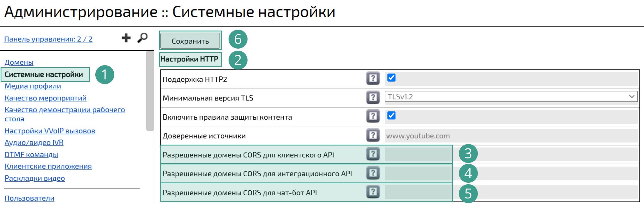
Task: Go to DTMF команды
Action: (x=31, y=155)
